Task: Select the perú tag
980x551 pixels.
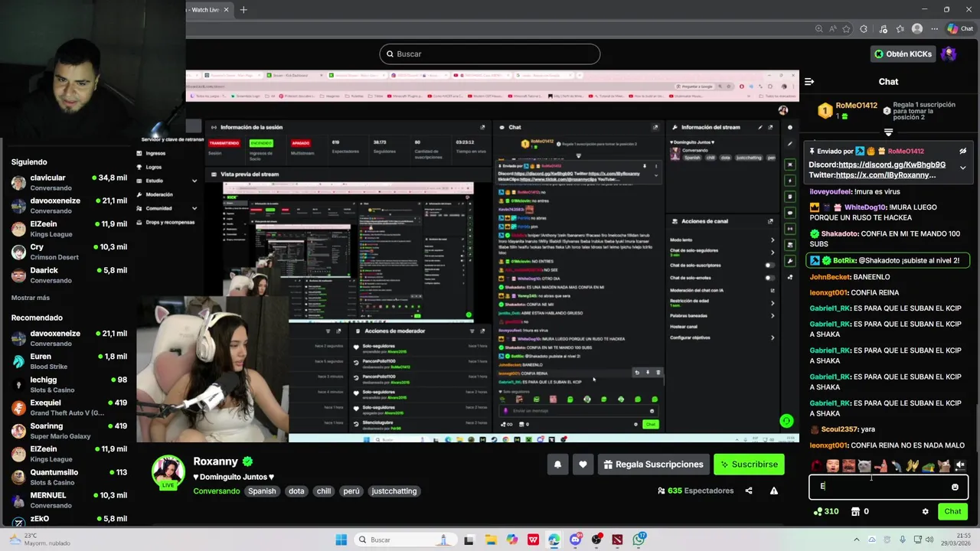Action: 351,491
